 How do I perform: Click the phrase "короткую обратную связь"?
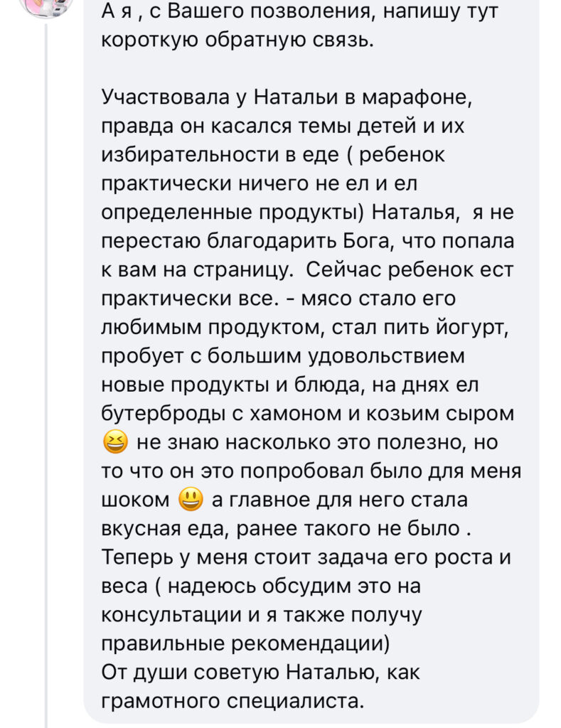point(237,39)
